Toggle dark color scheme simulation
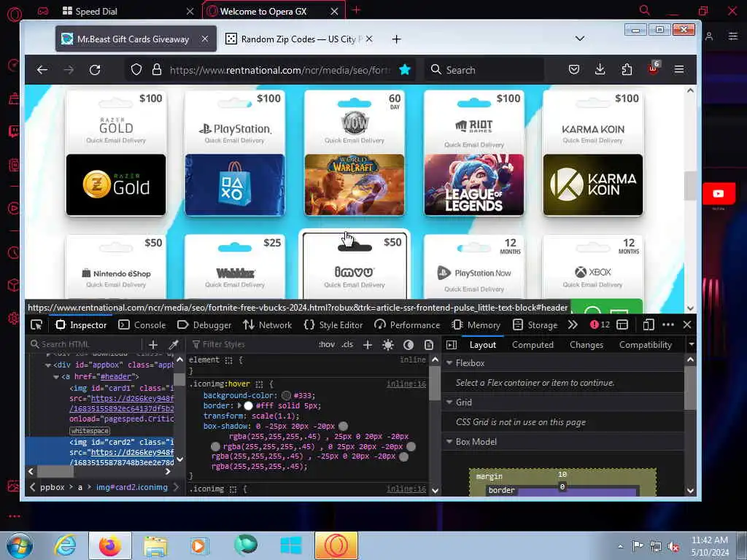The height and width of the screenshot is (560, 747). [x=409, y=345]
